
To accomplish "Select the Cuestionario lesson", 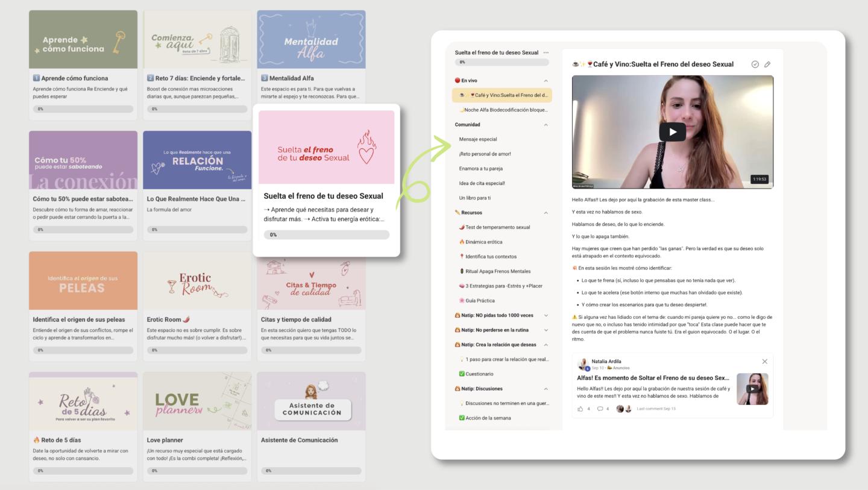I will coord(479,374).
